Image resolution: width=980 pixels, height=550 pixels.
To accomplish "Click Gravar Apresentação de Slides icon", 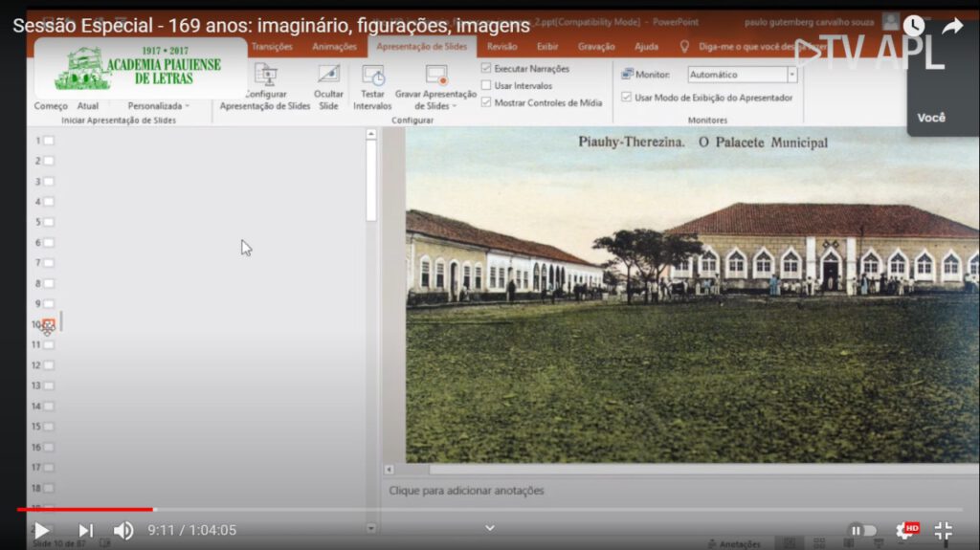I will pos(436,75).
